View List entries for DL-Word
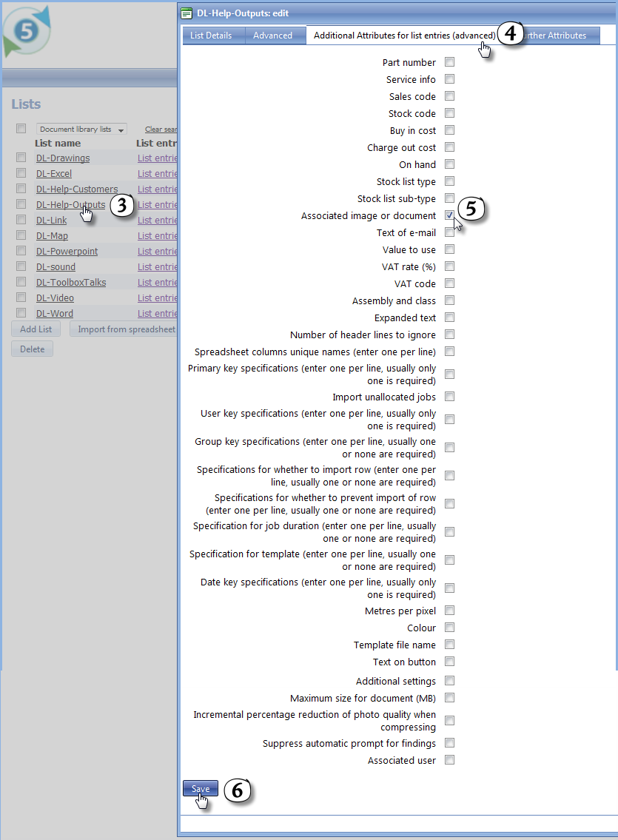The width and height of the screenshot is (618, 840). tap(158, 313)
